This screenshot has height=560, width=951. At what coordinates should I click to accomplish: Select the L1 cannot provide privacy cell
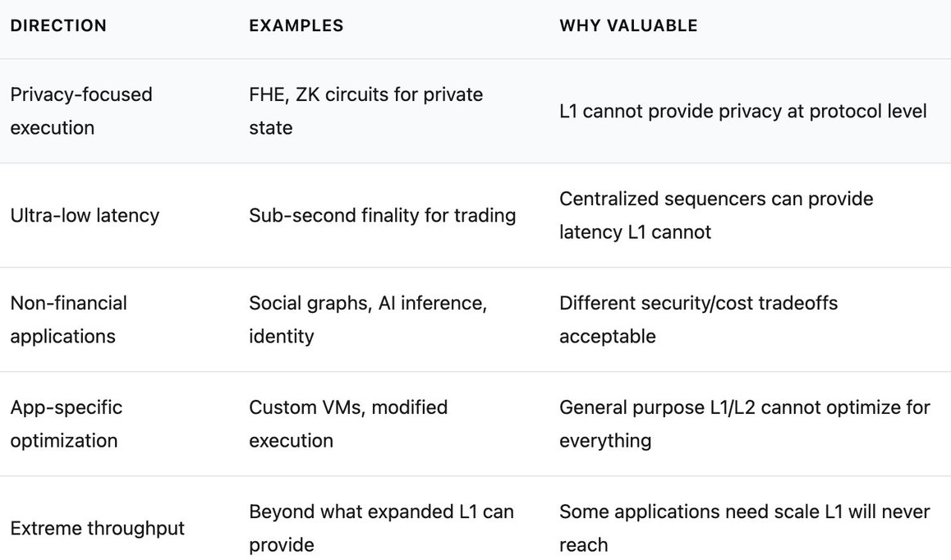click(x=742, y=111)
